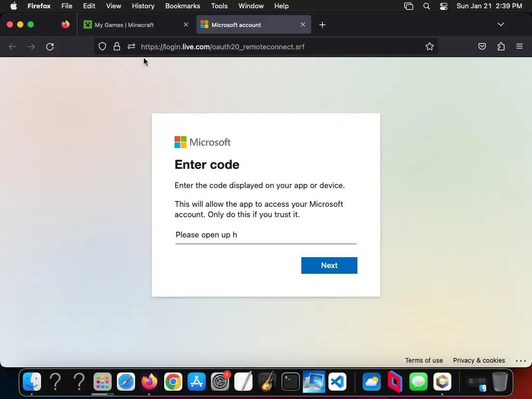Close the Microsoft account tab
This screenshot has width=532, height=399.
[303, 24]
